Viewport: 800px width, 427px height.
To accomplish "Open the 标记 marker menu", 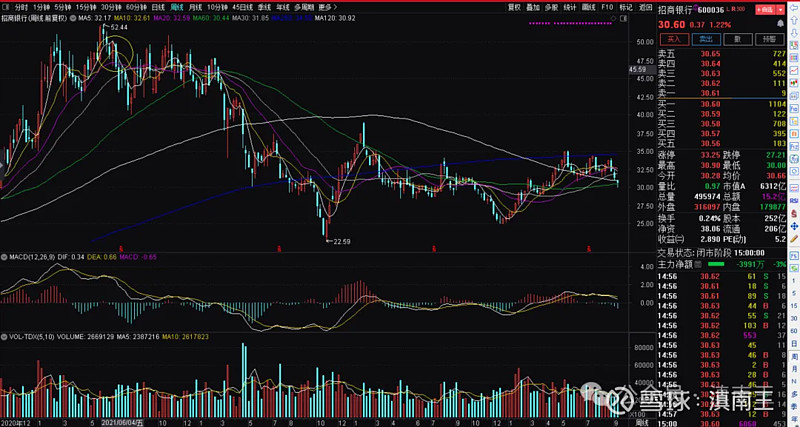I will (x=626, y=8).
